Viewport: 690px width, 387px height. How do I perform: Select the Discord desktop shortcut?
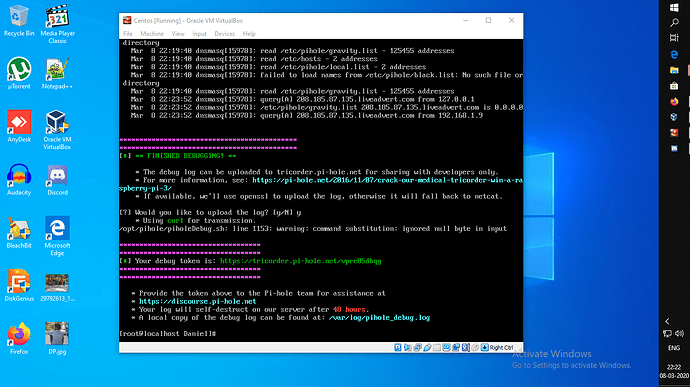pos(57,179)
